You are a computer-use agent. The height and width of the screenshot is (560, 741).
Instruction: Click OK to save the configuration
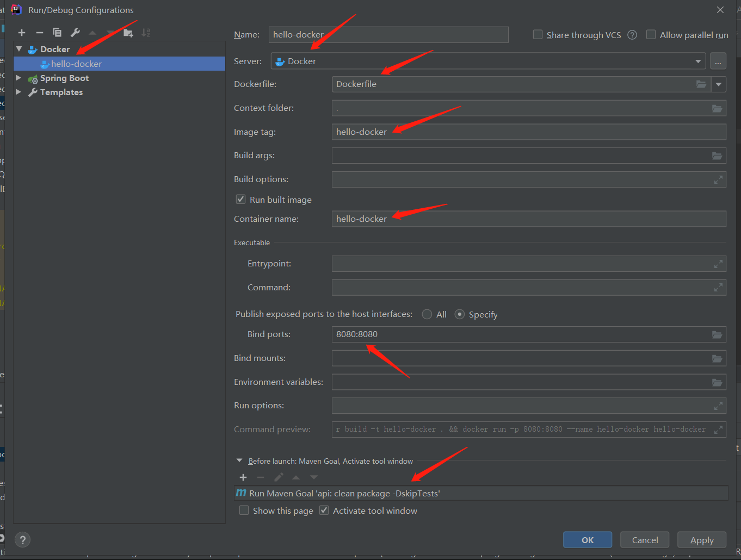pyautogui.click(x=588, y=540)
